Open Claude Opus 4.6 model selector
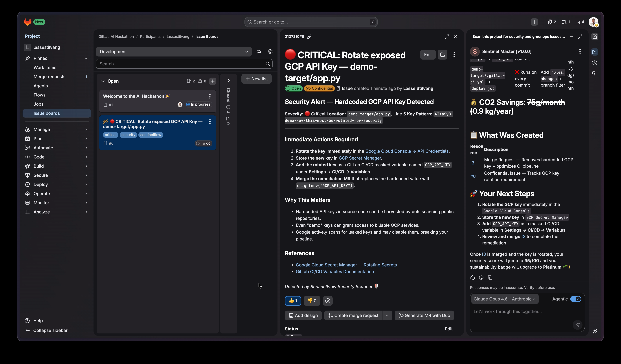Image resolution: width=621 pixels, height=364 pixels. (504, 299)
